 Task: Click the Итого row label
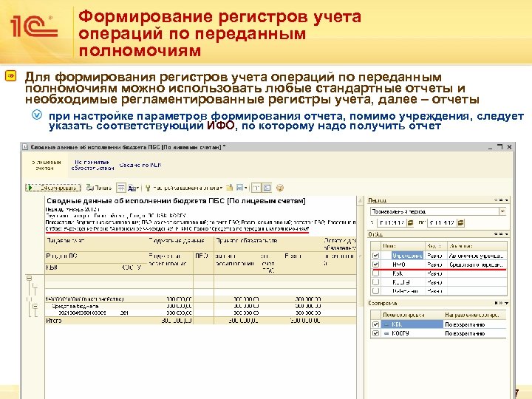click(x=54, y=320)
